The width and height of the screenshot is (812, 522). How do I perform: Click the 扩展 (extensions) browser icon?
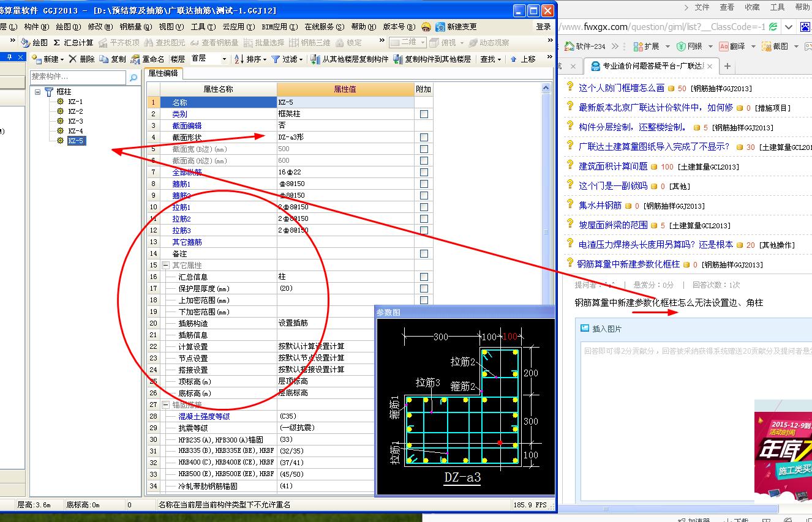pos(638,46)
